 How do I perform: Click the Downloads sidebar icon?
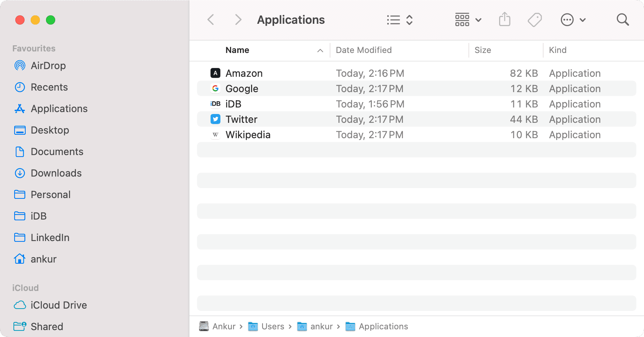(20, 173)
